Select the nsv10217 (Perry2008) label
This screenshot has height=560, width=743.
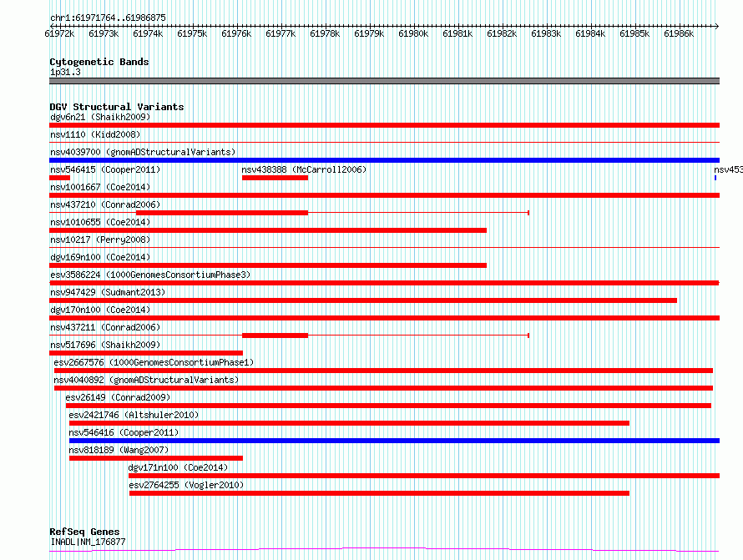pos(100,240)
